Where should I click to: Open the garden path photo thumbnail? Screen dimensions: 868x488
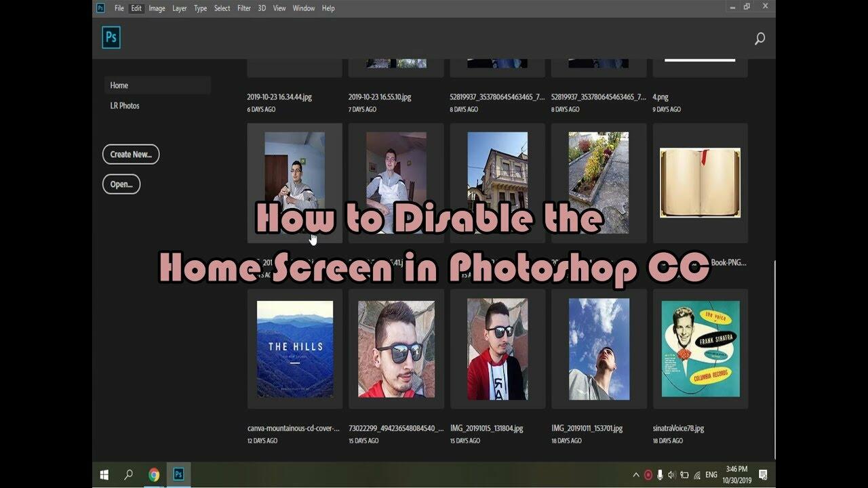pyautogui.click(x=599, y=182)
